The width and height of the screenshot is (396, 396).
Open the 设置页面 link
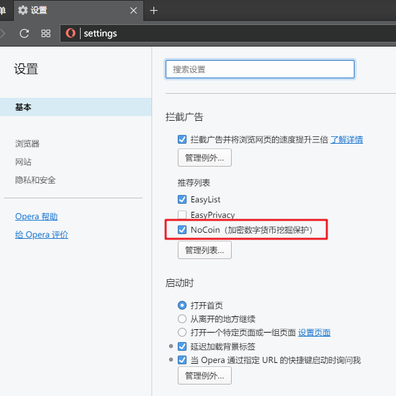click(x=314, y=332)
